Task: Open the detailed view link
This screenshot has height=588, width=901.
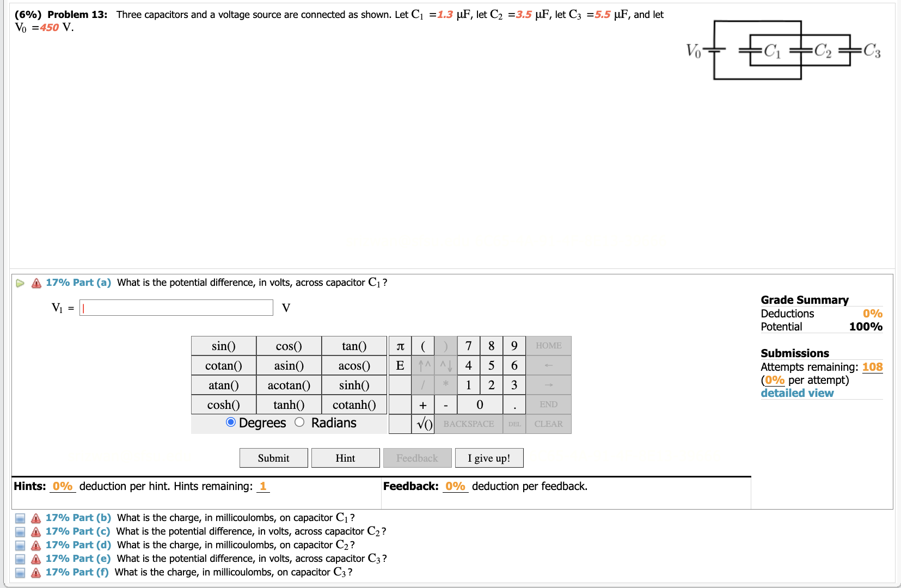Action: click(796, 393)
